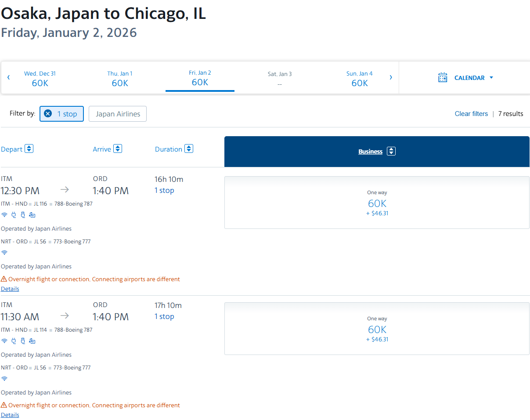Click the 17h 10m duration text
Screen dimensions: 530x420
(x=169, y=305)
